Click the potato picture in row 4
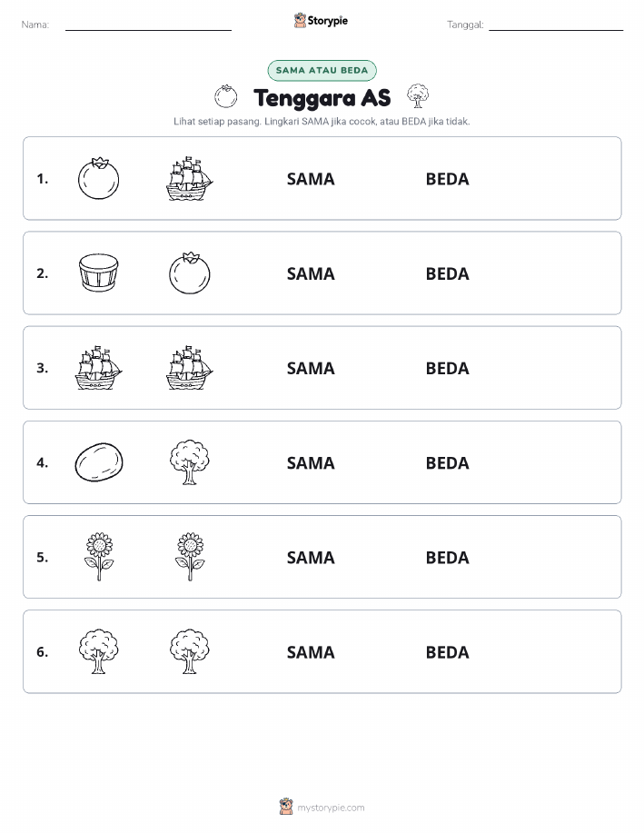 (x=99, y=462)
